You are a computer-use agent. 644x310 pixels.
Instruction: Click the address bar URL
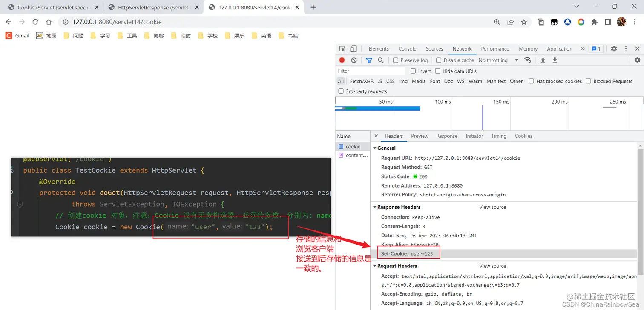(x=117, y=22)
